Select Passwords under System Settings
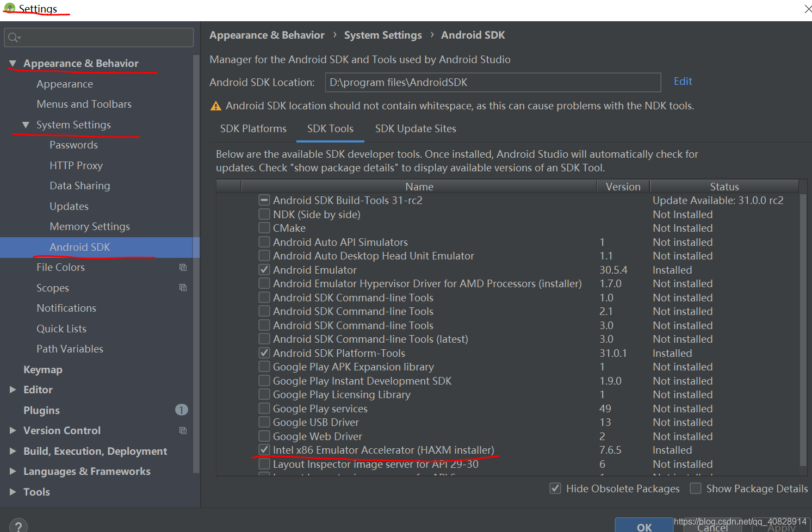812x532 pixels. click(x=73, y=145)
